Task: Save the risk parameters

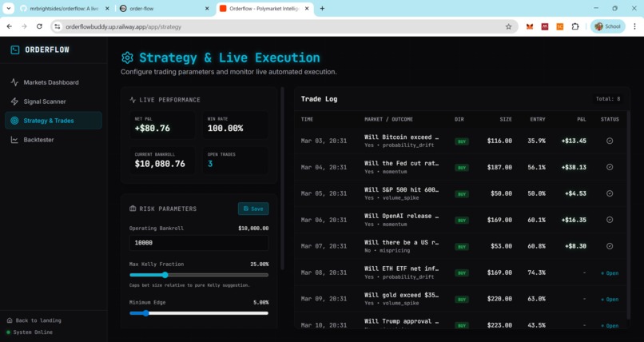Action: (x=253, y=209)
